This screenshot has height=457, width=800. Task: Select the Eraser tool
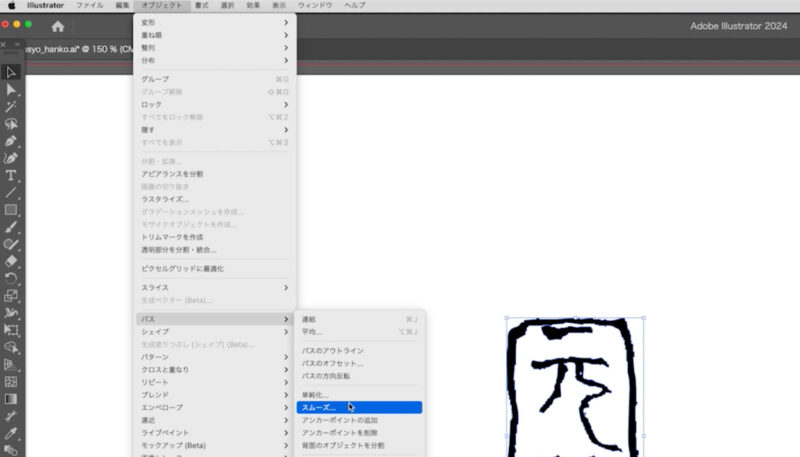click(11, 261)
